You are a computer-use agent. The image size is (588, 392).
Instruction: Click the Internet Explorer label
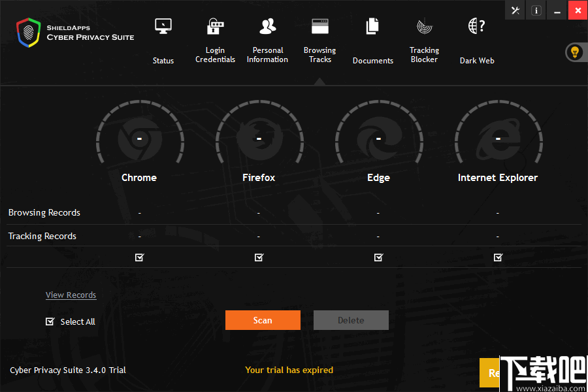498,178
